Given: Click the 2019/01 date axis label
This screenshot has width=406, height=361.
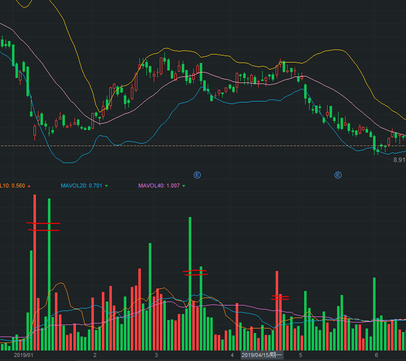Looking at the screenshot, I should [x=23, y=355].
